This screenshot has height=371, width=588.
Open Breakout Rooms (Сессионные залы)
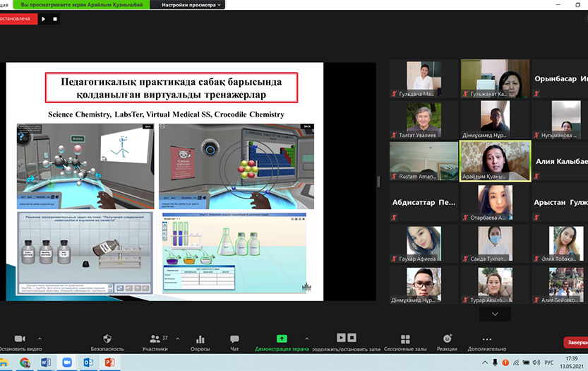(405, 339)
